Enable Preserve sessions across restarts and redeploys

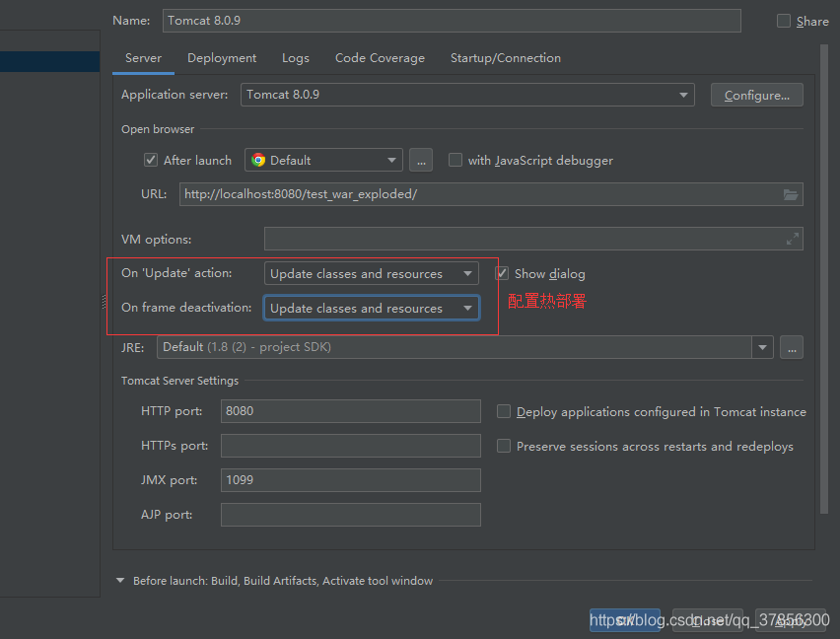pyautogui.click(x=503, y=446)
